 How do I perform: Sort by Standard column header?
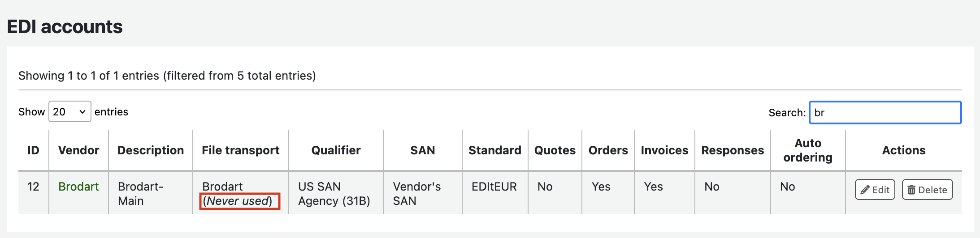coord(495,150)
